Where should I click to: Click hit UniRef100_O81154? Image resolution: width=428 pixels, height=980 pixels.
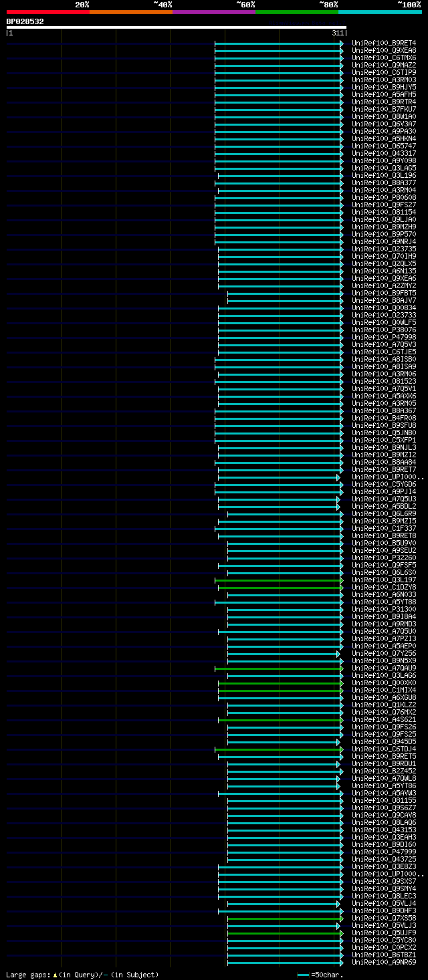coord(384,213)
